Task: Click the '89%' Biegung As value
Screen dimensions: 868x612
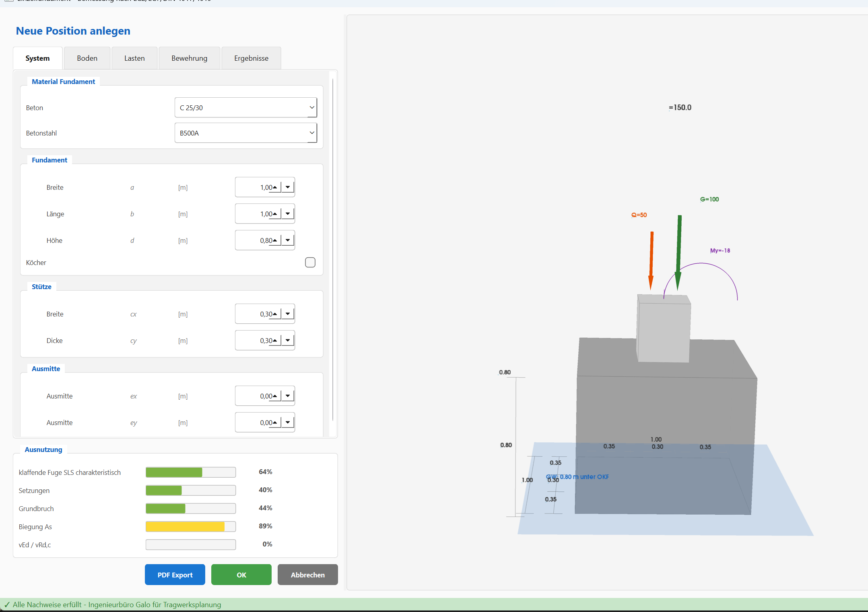Action: pyautogui.click(x=266, y=526)
